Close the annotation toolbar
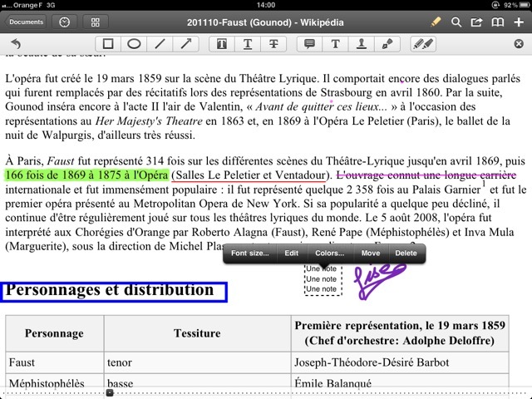532x399 pixels. pos(519,43)
